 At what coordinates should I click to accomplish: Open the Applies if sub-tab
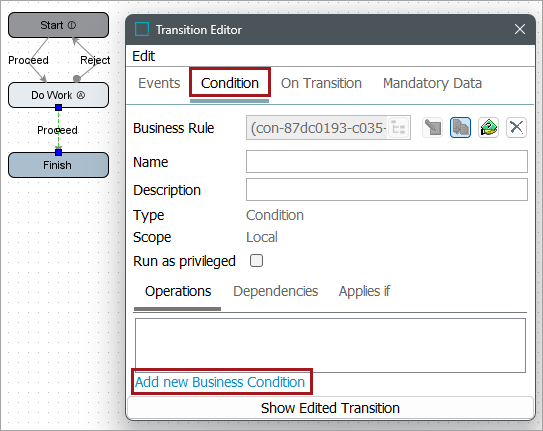point(364,291)
